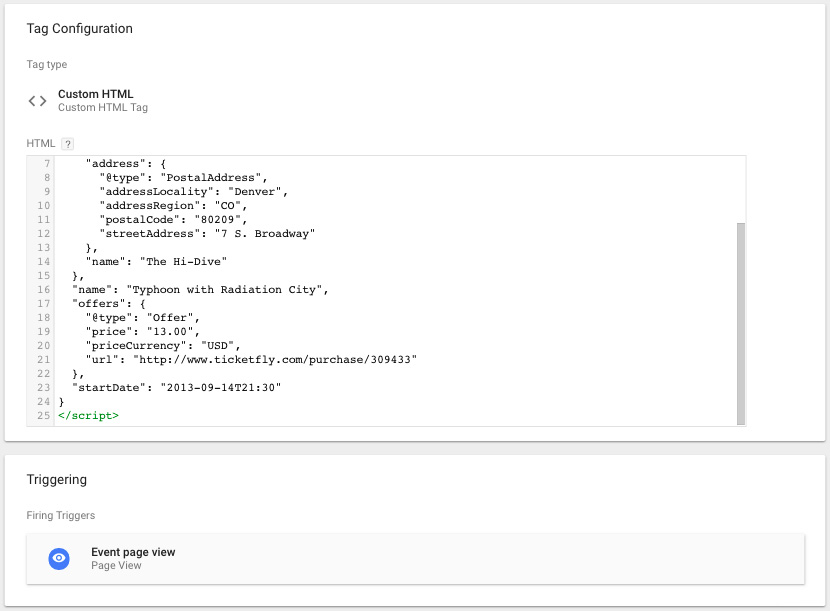The height and width of the screenshot is (611, 830).
Task: Open the HTML field help icon
Action: [66, 143]
